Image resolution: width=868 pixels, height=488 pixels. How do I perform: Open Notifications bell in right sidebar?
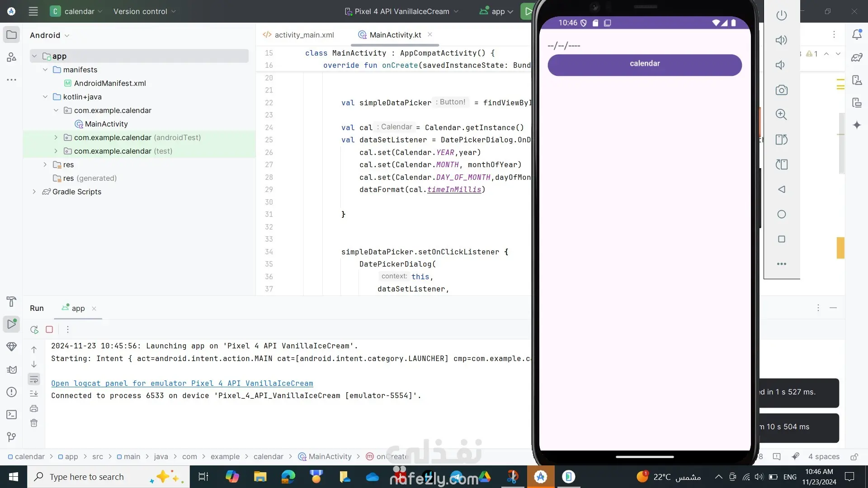[856, 34]
